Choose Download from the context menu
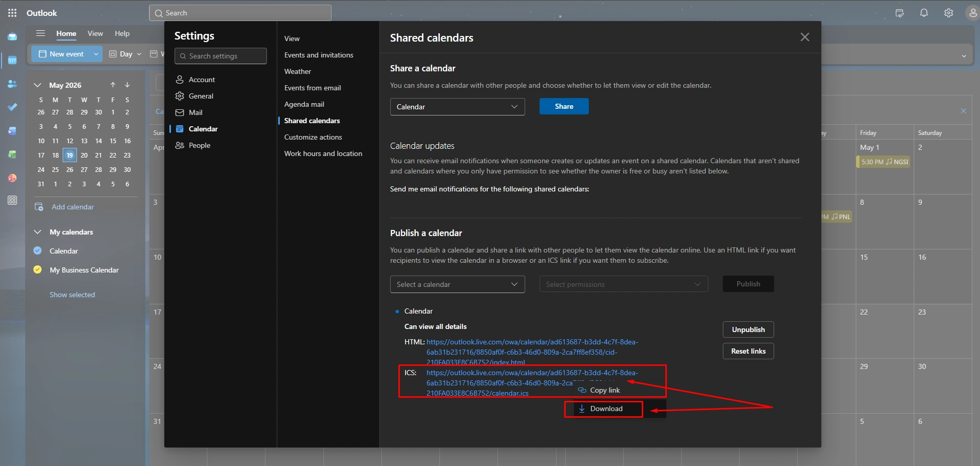Screen dimensions: 980x466 (x=620, y=409)
